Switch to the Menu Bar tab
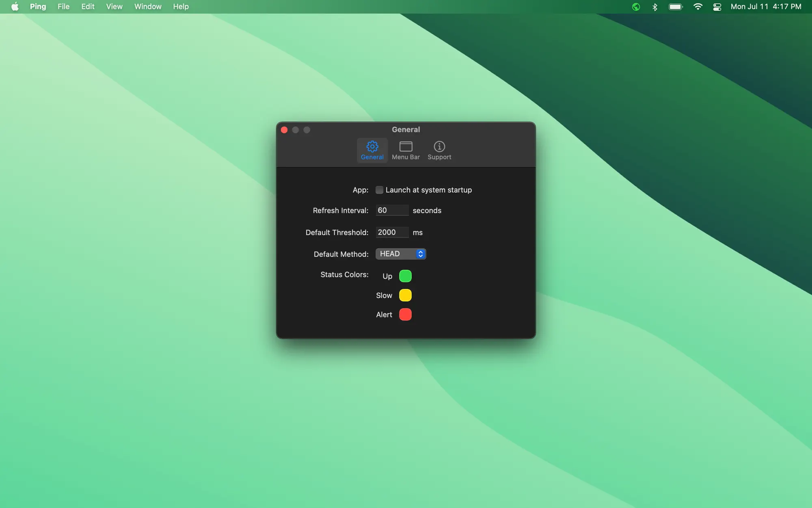 [406, 150]
